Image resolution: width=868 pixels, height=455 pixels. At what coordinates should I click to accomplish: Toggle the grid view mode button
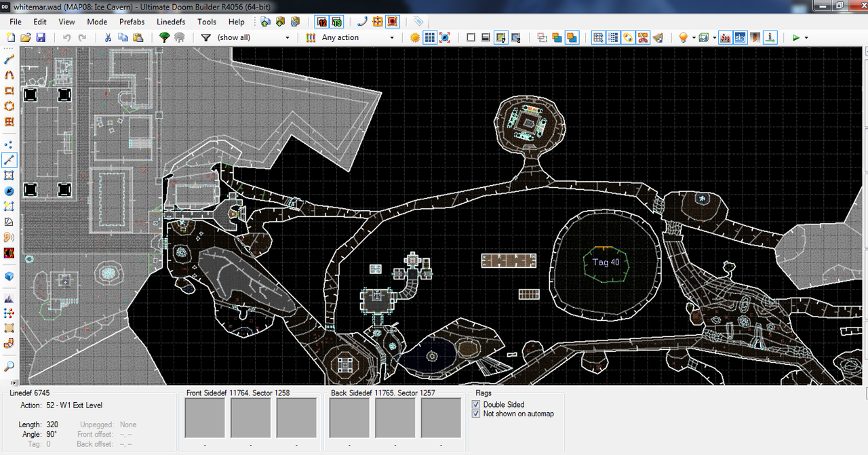pos(430,37)
